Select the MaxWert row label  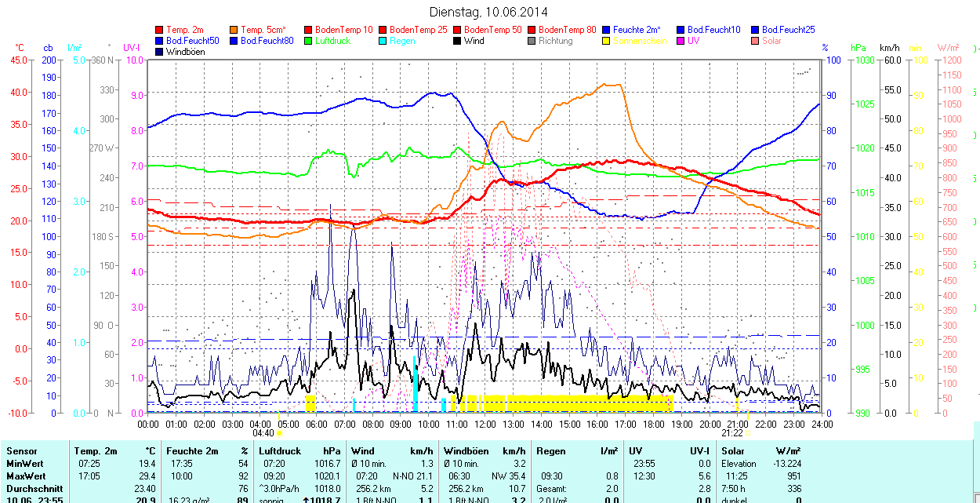26,476
